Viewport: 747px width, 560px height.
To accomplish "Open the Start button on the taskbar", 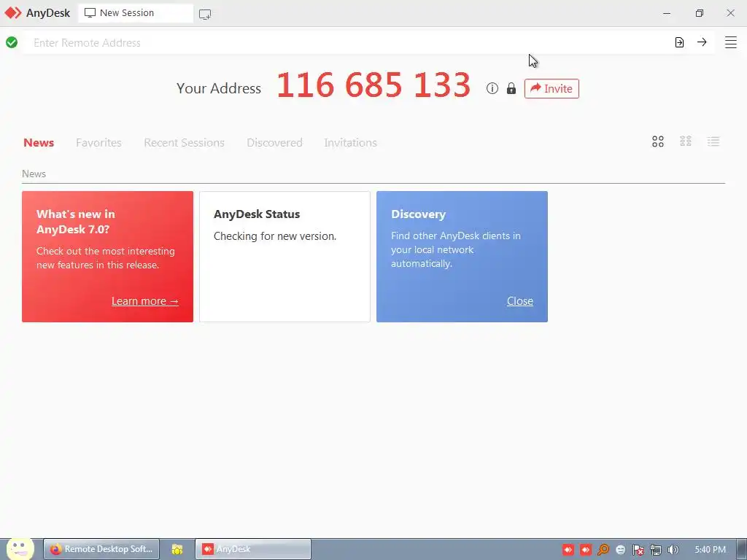I will (x=20, y=548).
